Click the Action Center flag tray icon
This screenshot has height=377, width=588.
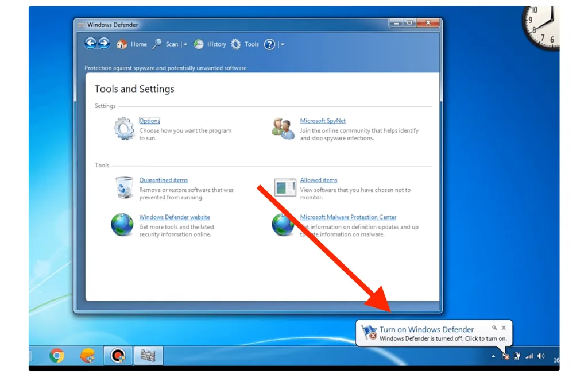pos(505,356)
